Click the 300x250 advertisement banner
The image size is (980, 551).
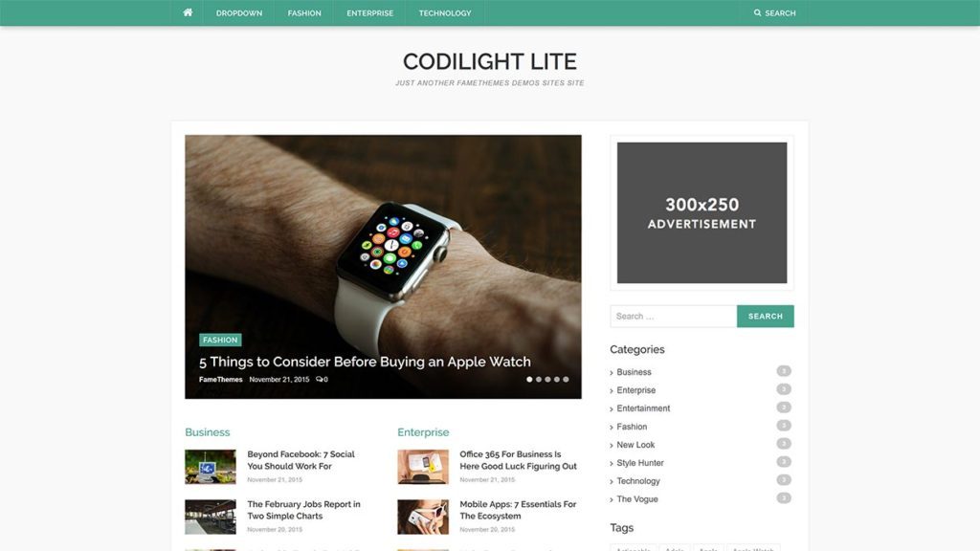click(702, 212)
